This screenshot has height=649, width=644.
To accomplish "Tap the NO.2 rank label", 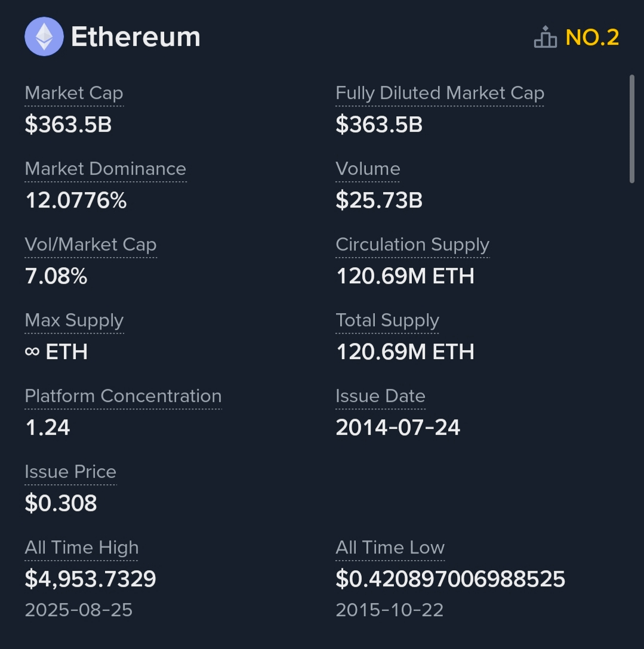I will (592, 38).
